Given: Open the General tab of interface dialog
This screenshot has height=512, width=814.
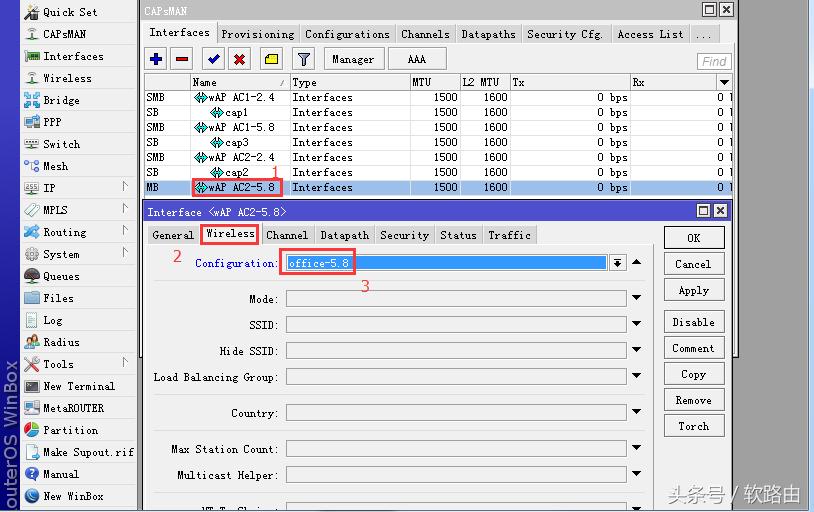Looking at the screenshot, I should [x=173, y=235].
